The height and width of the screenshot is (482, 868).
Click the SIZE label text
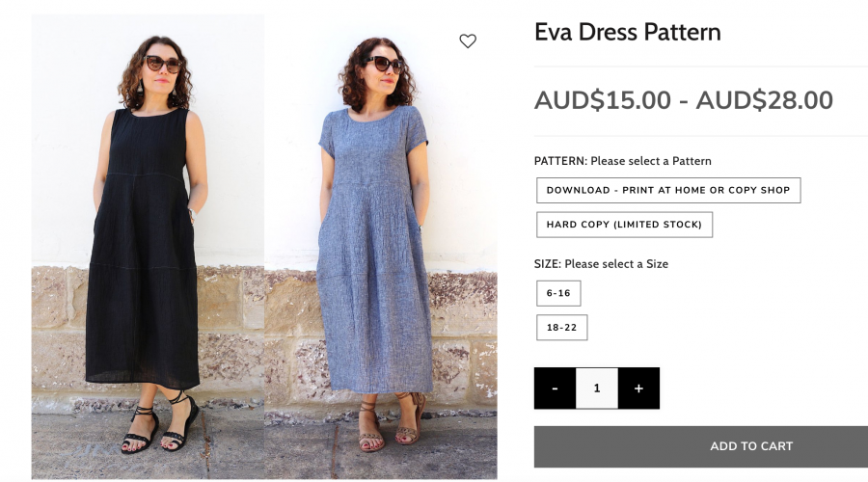pos(548,264)
